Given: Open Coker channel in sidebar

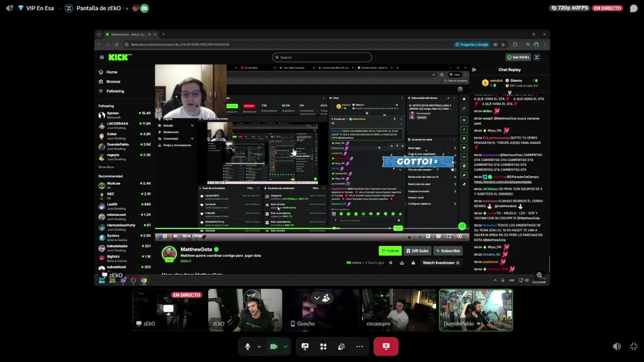Looking at the screenshot, I should [125, 136].
